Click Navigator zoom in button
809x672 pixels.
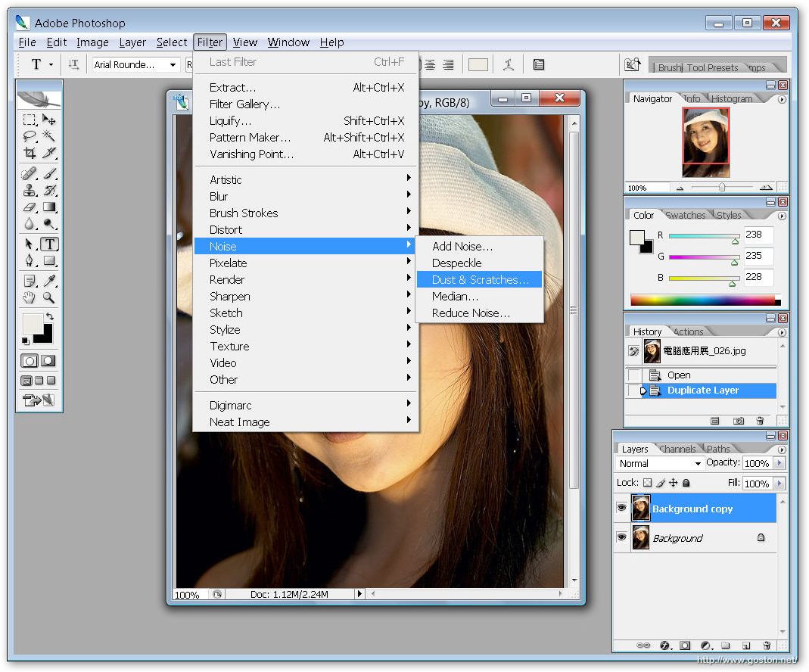coord(766,188)
